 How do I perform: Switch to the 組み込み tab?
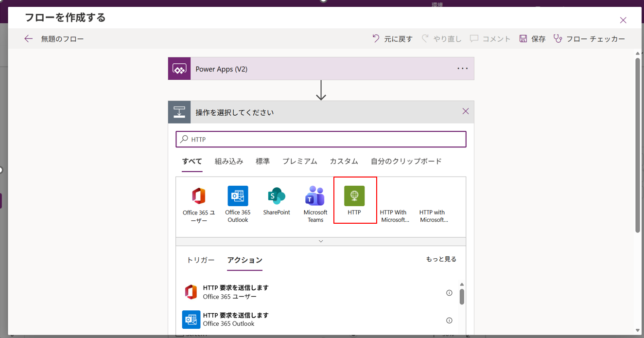click(x=229, y=161)
